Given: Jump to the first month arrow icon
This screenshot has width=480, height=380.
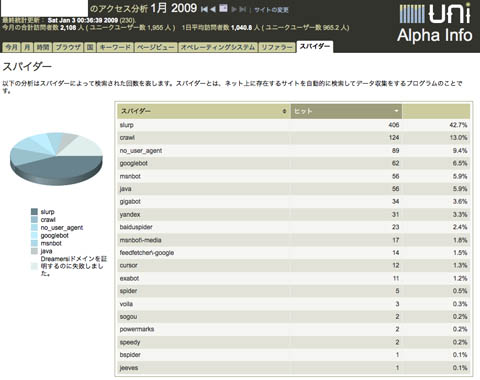Looking at the screenshot, I should pyautogui.click(x=204, y=9).
